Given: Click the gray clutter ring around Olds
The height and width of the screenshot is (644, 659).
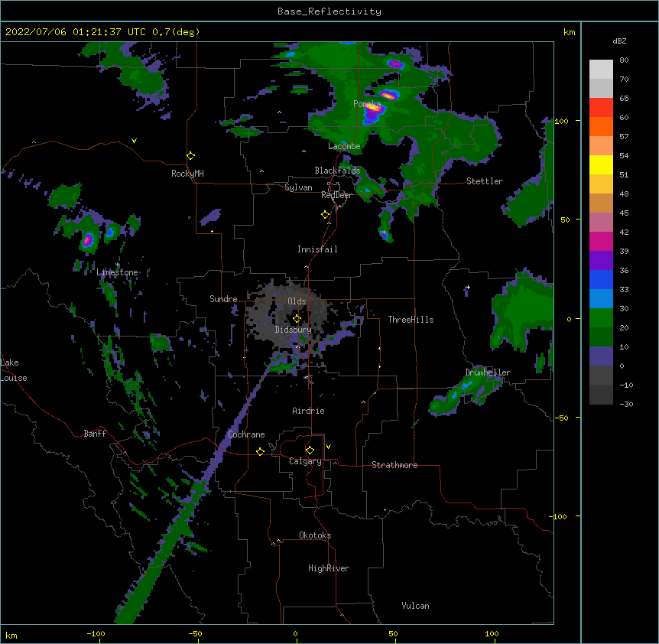Looking at the screenshot, I should click(x=288, y=316).
